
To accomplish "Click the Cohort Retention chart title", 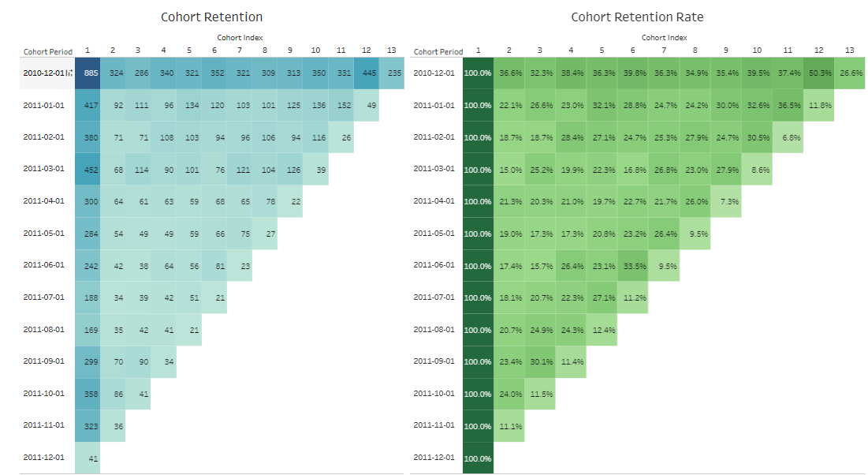I will click(x=212, y=17).
